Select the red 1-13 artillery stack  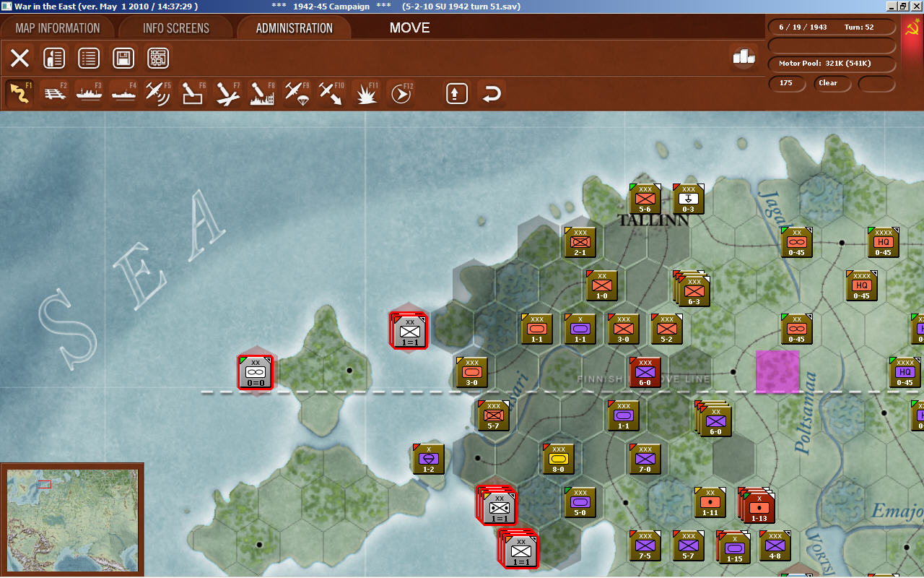pos(758,506)
